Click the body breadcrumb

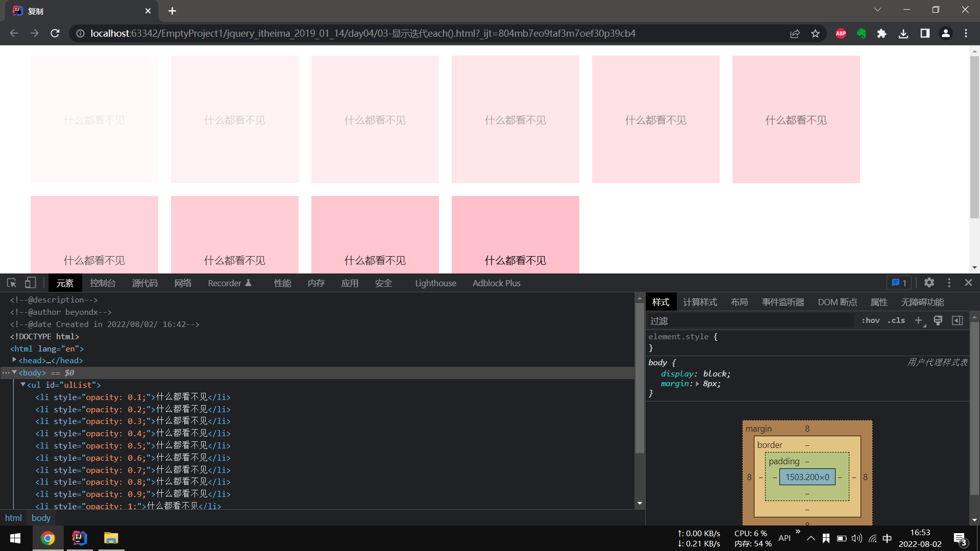pos(41,518)
